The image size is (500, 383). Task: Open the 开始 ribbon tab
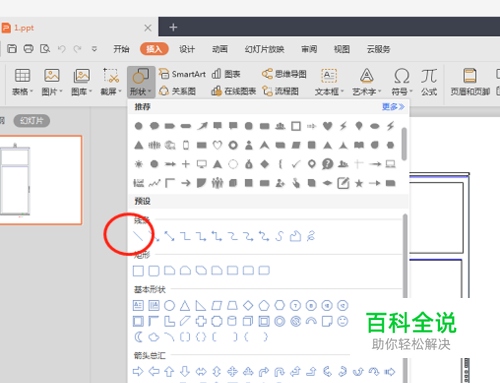coord(121,49)
